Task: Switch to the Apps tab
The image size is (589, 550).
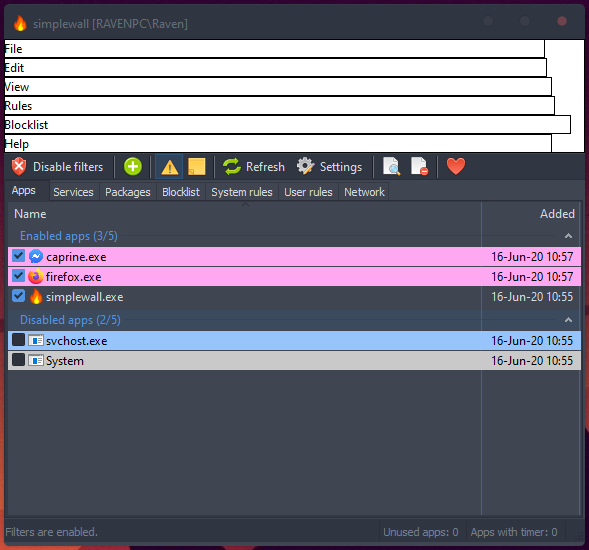Action: (23, 190)
